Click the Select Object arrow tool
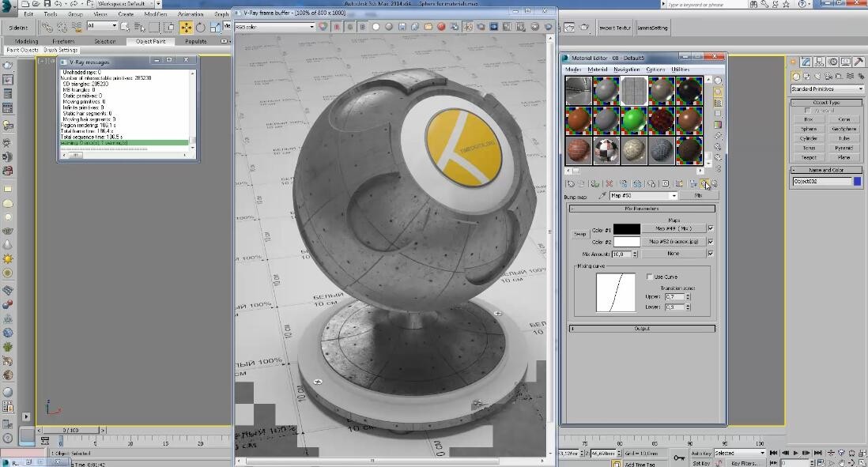The height and width of the screenshot is (467, 868). click(126, 27)
